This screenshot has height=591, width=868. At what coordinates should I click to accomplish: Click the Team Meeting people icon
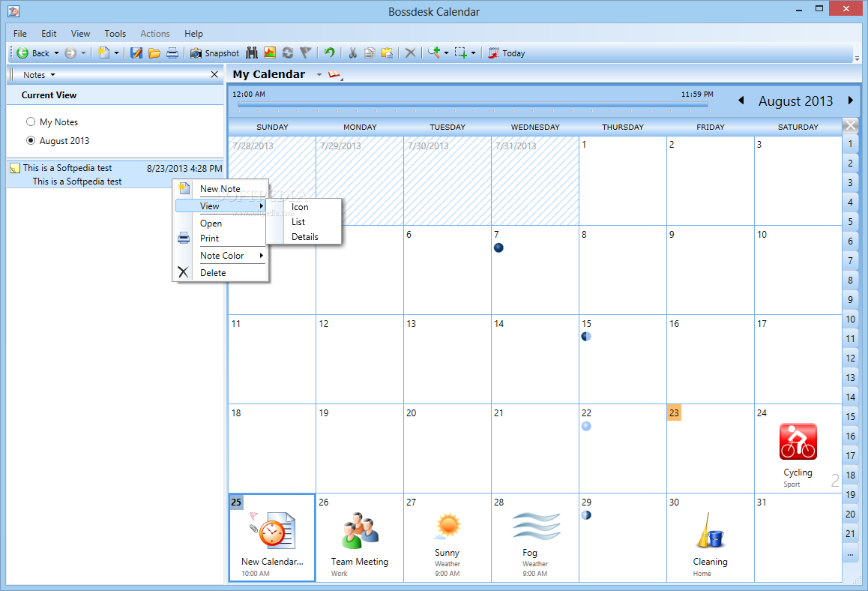pyautogui.click(x=360, y=531)
